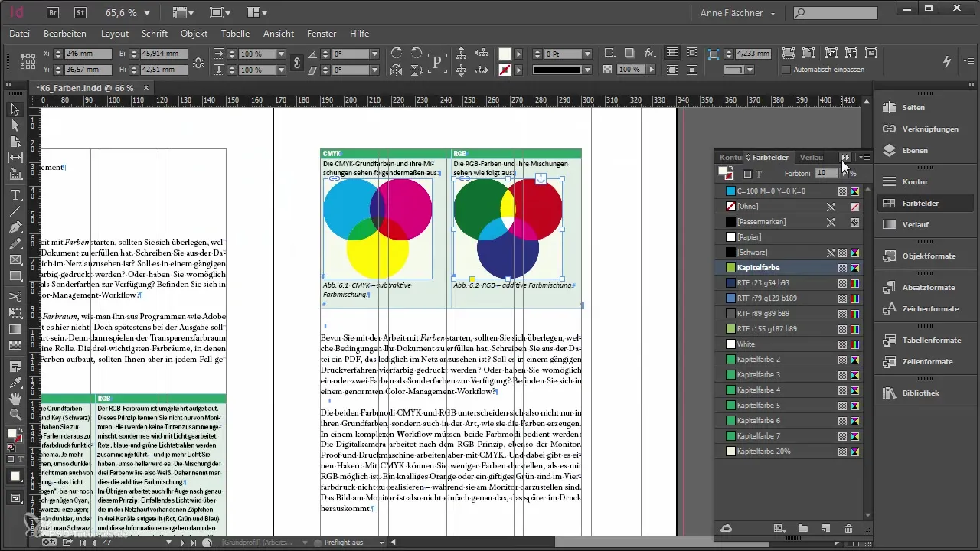Activate the Zoom tool

(15, 414)
